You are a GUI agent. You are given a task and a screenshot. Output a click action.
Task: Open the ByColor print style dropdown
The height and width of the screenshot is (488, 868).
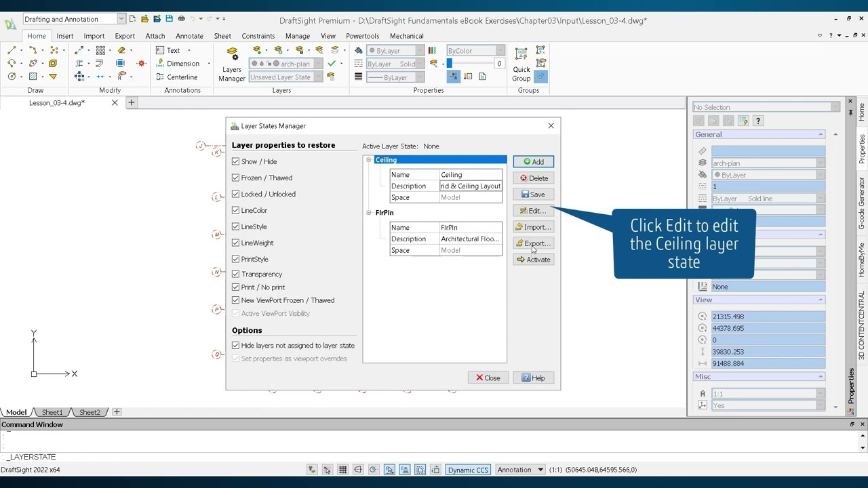pyautogui.click(x=500, y=51)
